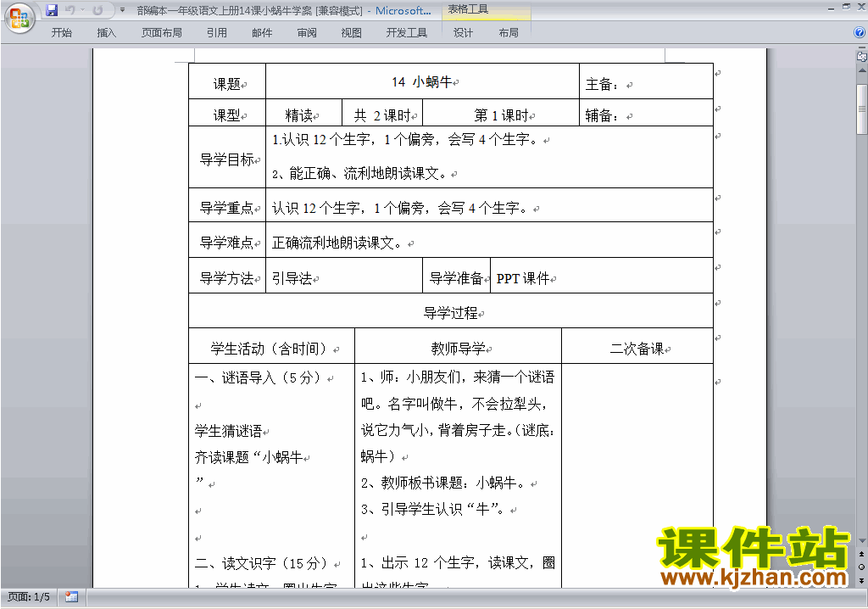This screenshot has width=868, height=609.
Task: Click the 导学过程 heading row
Action: [451, 311]
